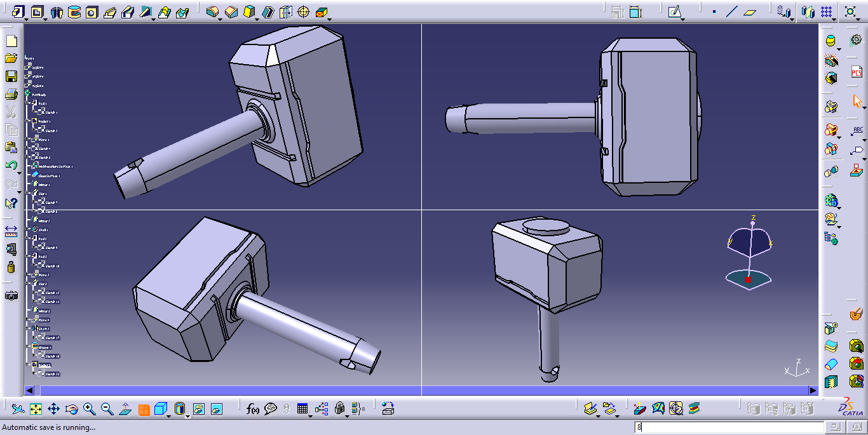This screenshot has height=435, width=868.
Task: Paste from the clipboard
Action: (11, 147)
